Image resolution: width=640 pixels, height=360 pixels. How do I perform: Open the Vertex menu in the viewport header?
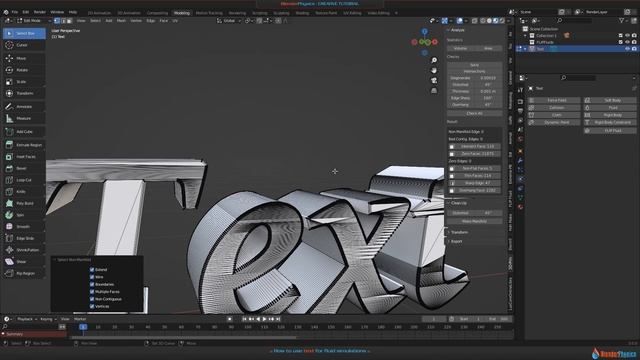click(136, 20)
